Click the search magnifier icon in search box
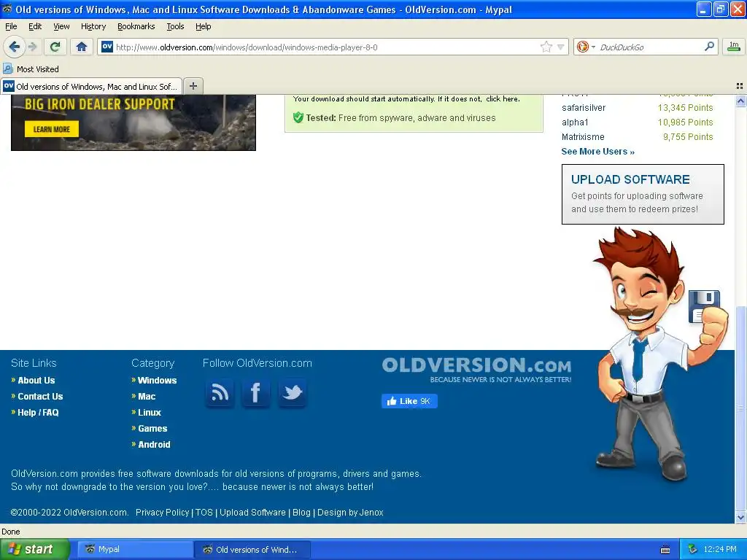The width and height of the screenshot is (747, 560). click(x=709, y=47)
